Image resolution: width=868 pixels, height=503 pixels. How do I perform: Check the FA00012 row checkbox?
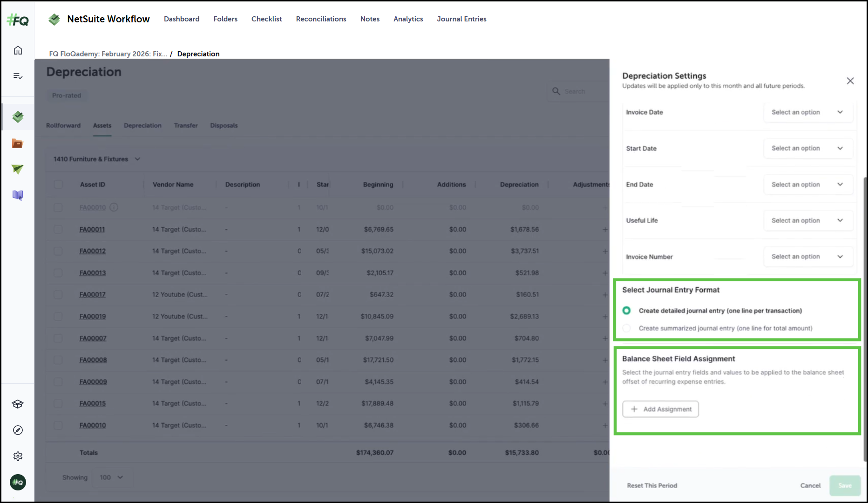(x=58, y=251)
